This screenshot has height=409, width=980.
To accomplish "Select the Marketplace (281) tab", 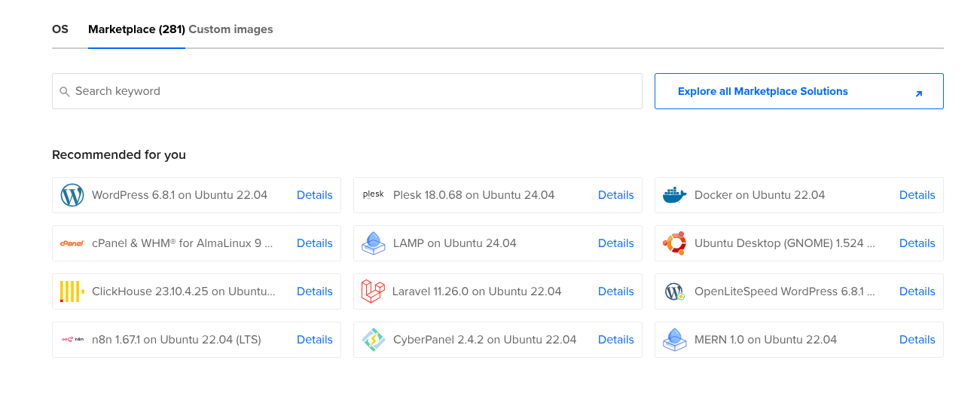I will point(136,29).
